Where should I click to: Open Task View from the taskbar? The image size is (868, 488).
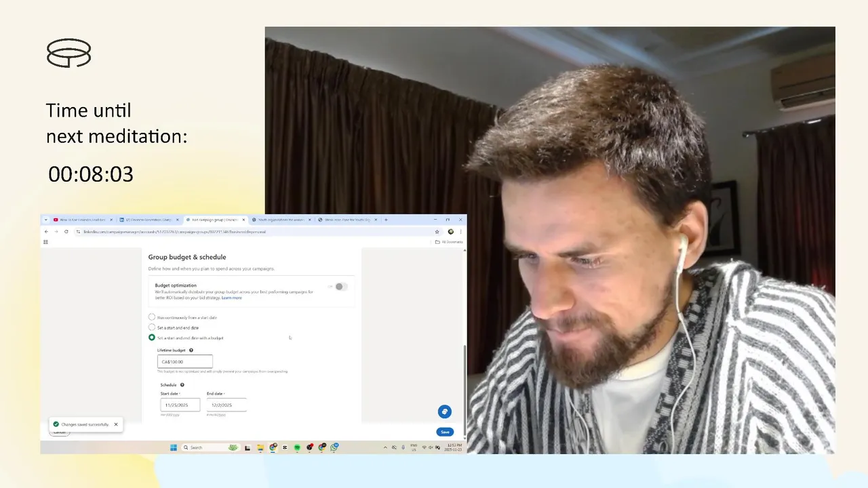248,447
